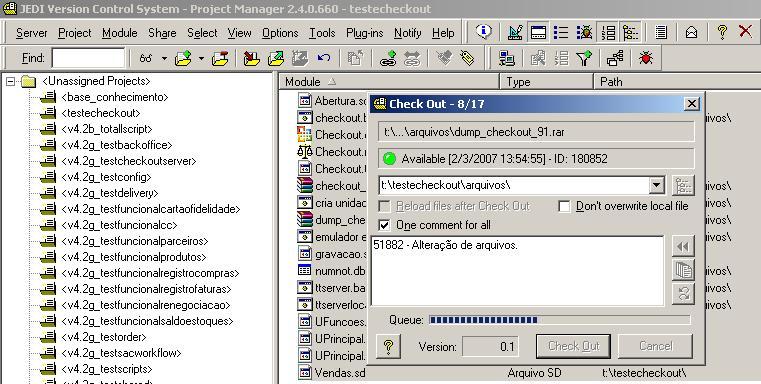Open dropdown arrow next to open-folder icon
The height and width of the screenshot is (384, 761).
201,59
